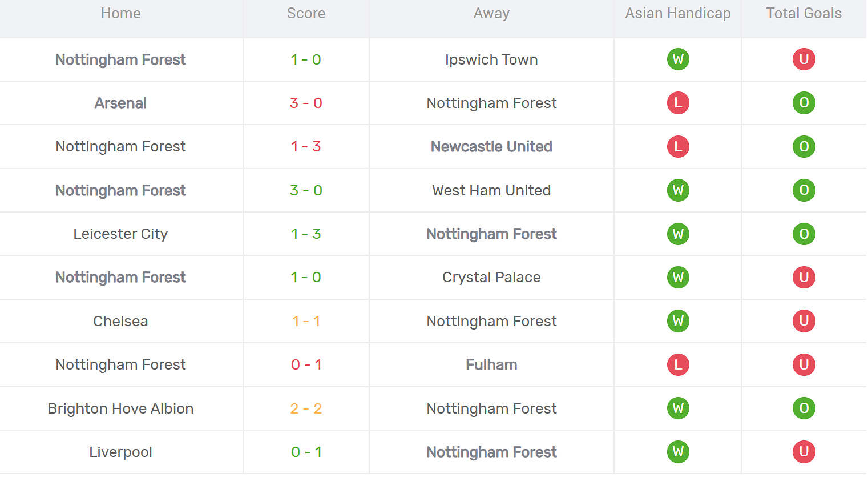Click the Home column header

120,14
